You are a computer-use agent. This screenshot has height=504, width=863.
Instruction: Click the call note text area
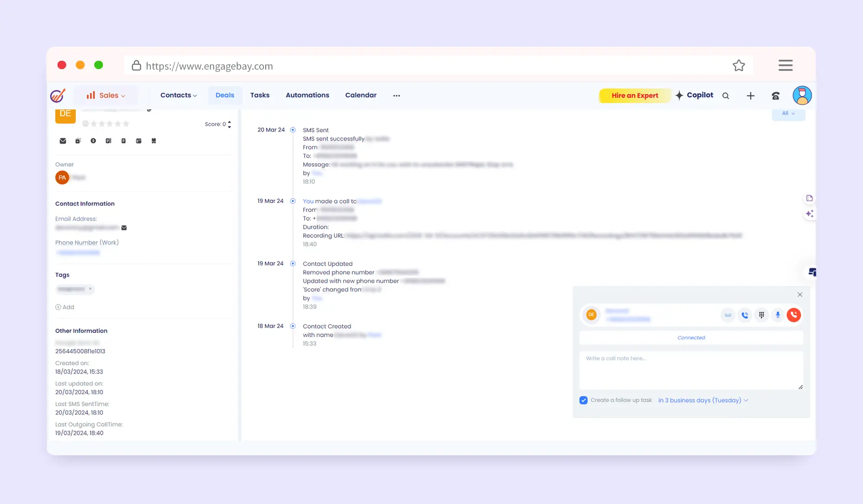coord(690,370)
